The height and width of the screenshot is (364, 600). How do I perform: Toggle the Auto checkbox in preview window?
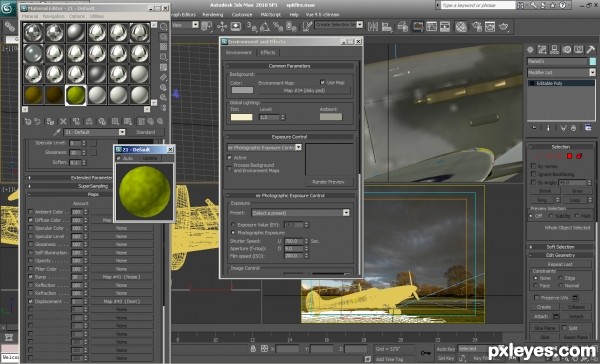coord(119,158)
